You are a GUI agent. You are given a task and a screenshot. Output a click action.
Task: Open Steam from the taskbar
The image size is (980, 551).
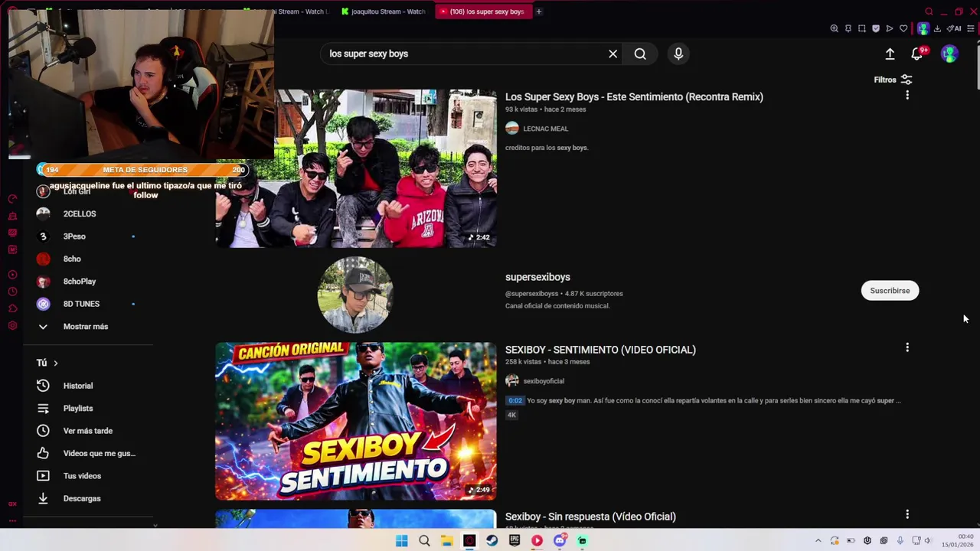coord(492,541)
